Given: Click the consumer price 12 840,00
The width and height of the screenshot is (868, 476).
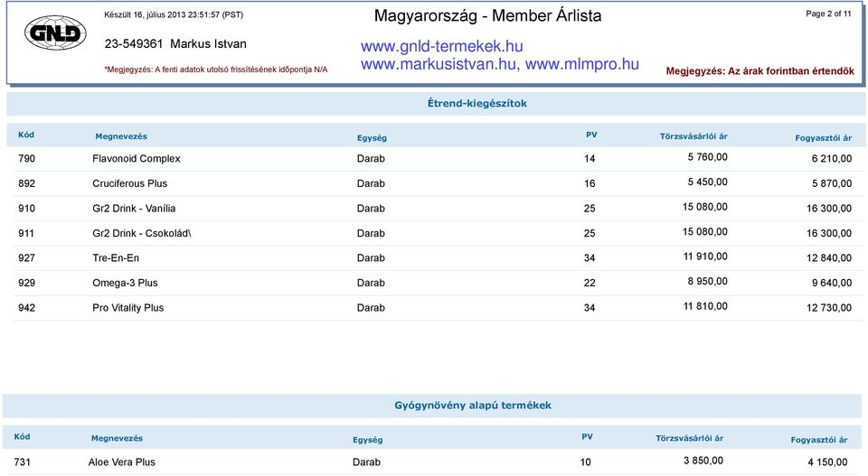Looking at the screenshot, I should click(829, 258).
